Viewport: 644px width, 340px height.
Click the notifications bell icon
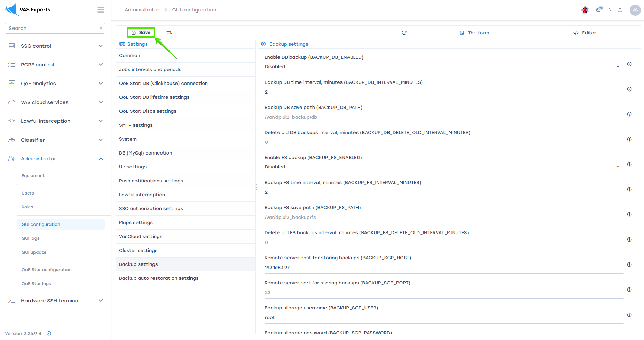pos(609,10)
